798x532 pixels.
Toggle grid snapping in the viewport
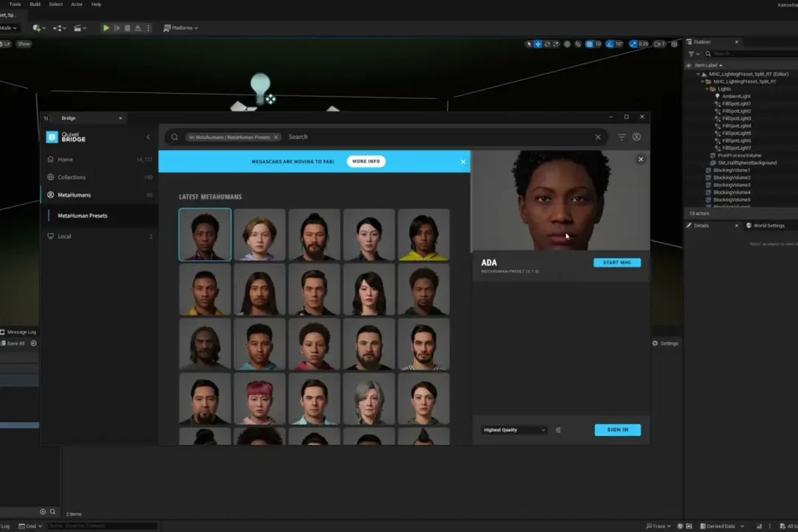(x=589, y=44)
